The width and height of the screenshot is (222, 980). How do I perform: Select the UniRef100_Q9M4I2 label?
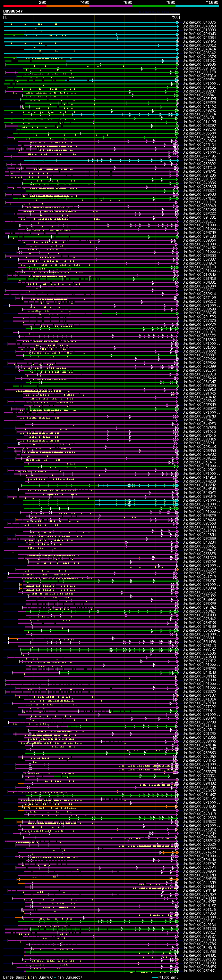[x=199, y=550]
